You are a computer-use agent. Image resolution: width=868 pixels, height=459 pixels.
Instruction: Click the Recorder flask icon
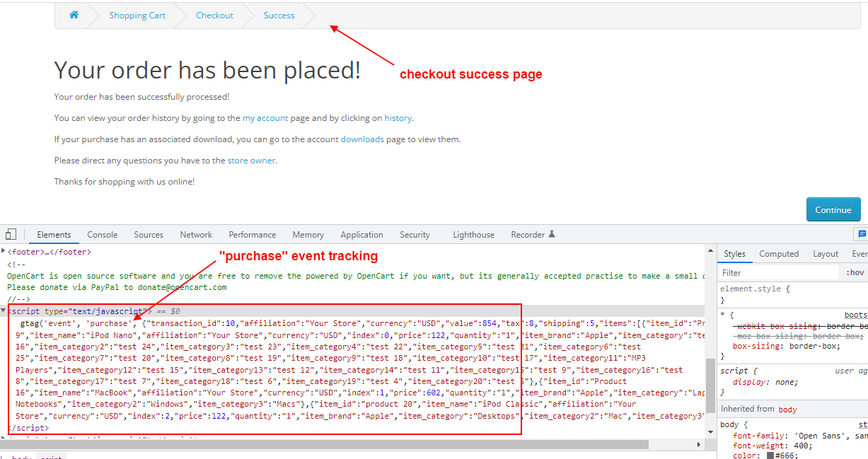(x=552, y=234)
